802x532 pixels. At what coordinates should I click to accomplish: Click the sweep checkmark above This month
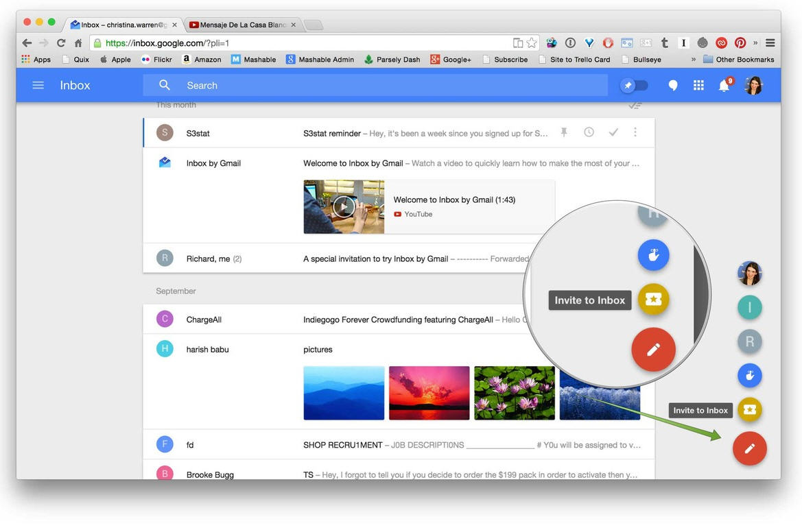635,104
